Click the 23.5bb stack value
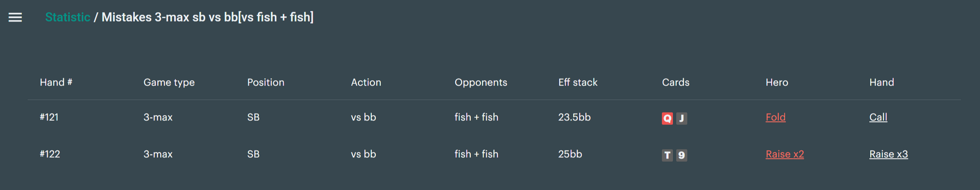The height and width of the screenshot is (190, 980). click(574, 117)
